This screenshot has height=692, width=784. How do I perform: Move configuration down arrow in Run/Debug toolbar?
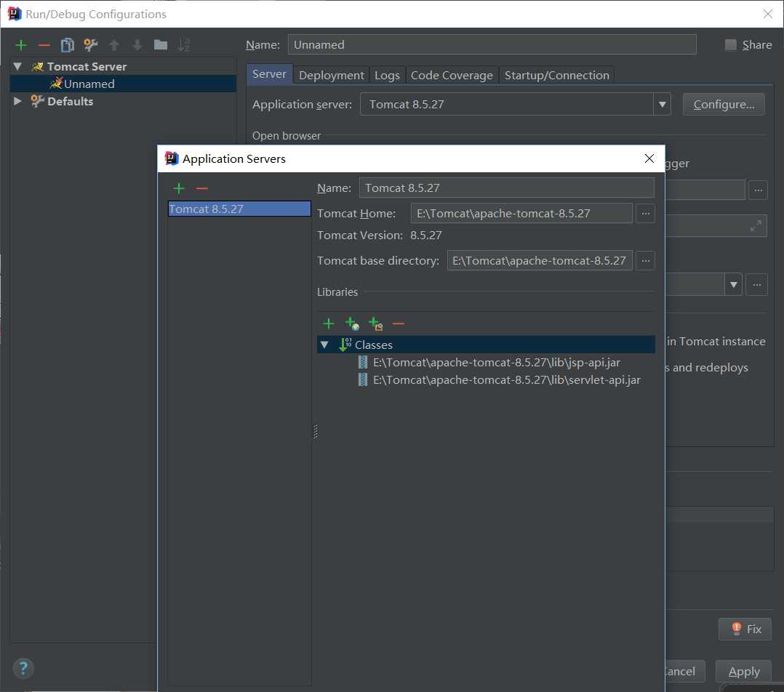137,45
